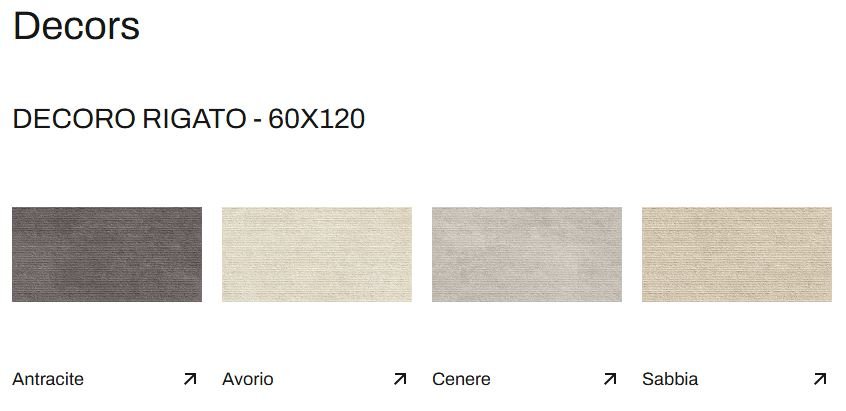Click the DECORO RIGATO subheading

click(x=129, y=119)
